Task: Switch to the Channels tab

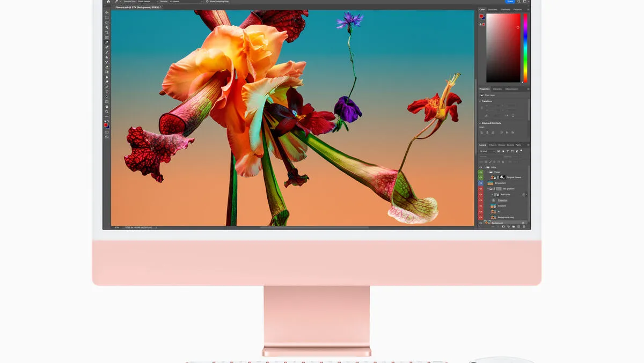Action: click(x=493, y=145)
